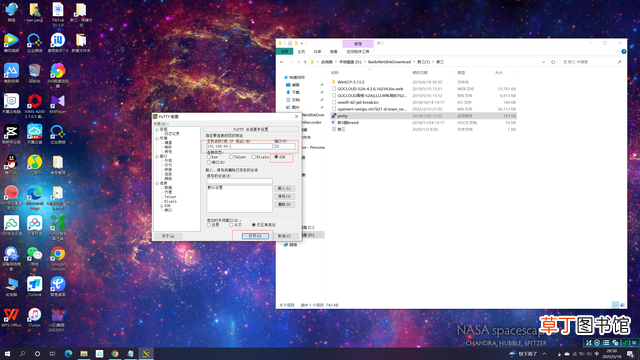Open the 主页 ribbon tab in Explorer

(x=301, y=52)
